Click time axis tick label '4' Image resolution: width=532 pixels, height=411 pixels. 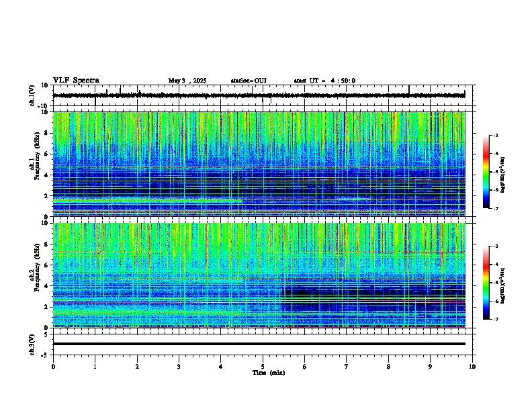pyautogui.click(x=221, y=367)
